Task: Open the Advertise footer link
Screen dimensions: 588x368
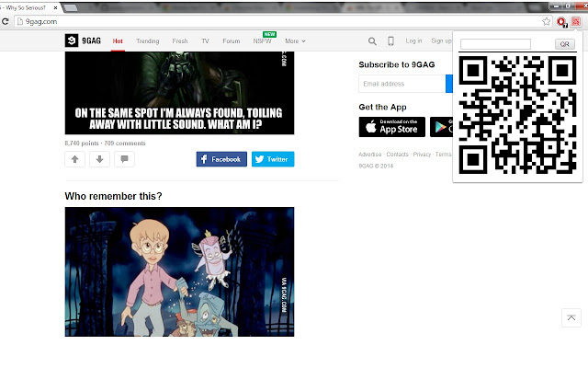Action: tap(369, 155)
